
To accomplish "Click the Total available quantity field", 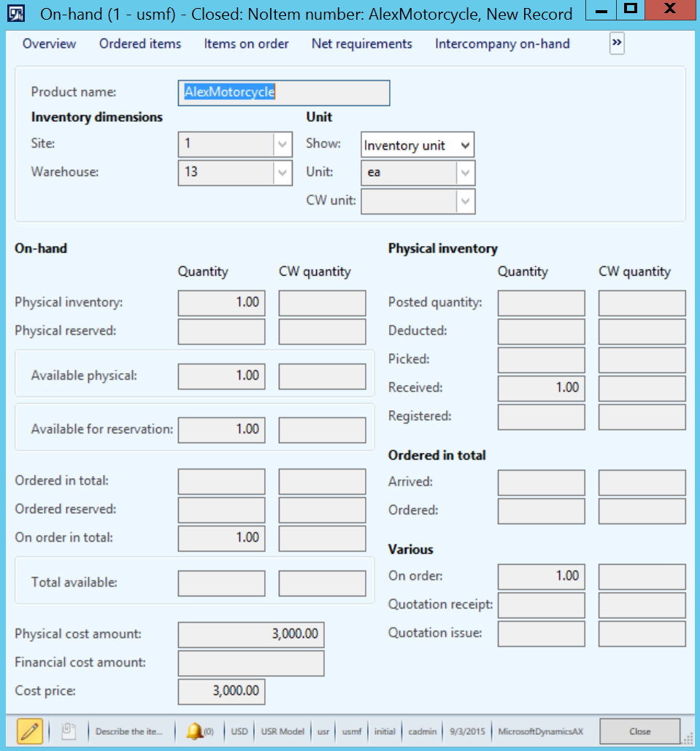I will coord(221,583).
